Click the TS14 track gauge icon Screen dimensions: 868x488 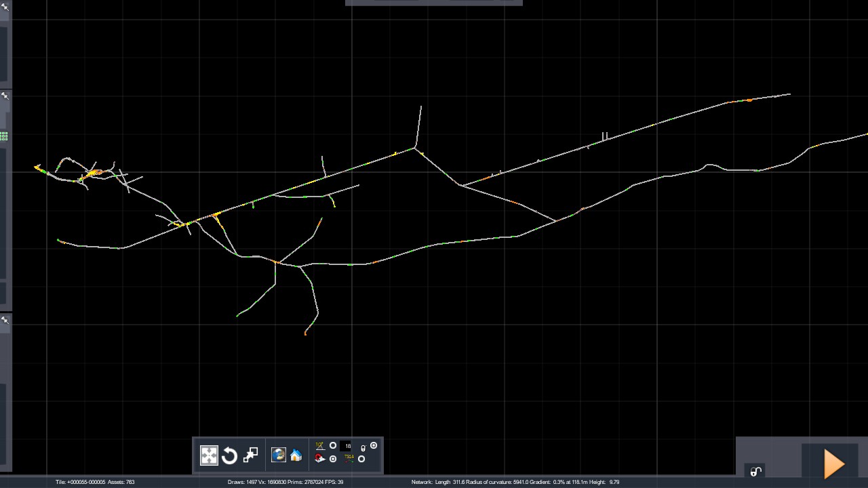pos(349,458)
